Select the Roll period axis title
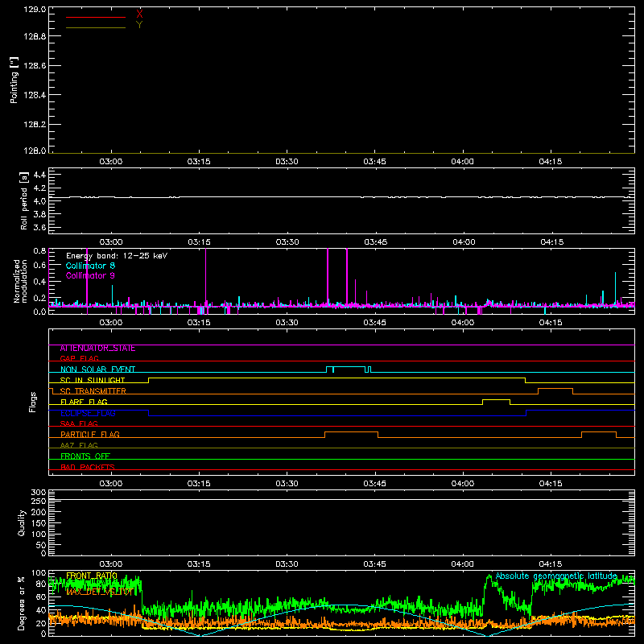Screen dimensions: 644x644 coord(24,200)
